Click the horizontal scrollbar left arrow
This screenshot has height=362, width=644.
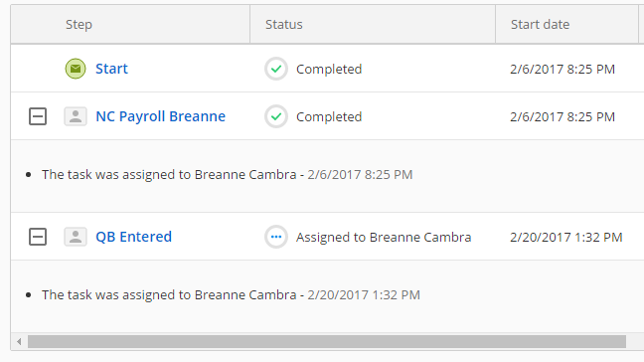coord(19,341)
